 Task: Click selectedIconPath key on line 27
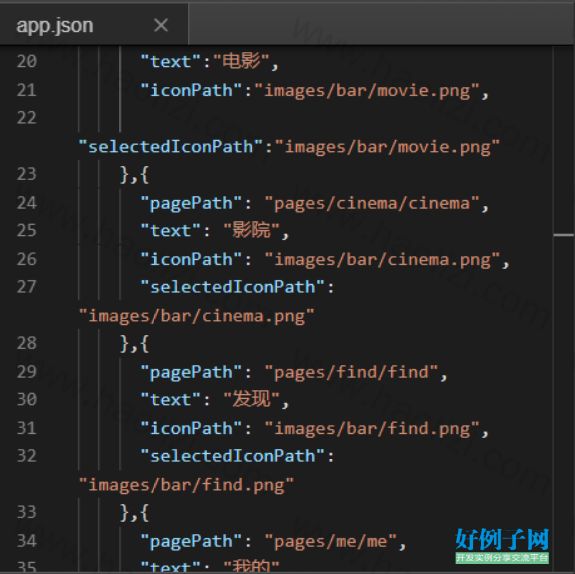click(233, 287)
